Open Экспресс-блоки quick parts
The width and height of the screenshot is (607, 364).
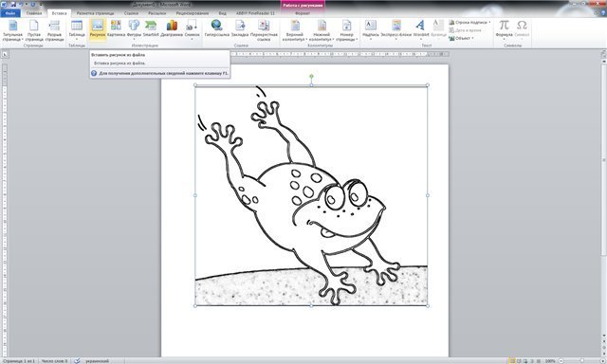tap(396, 29)
